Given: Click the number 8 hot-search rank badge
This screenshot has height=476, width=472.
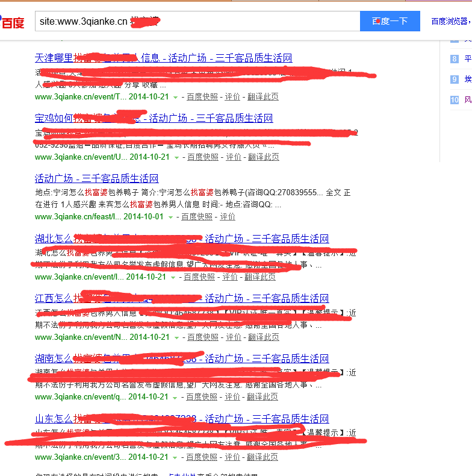Looking at the screenshot, I should [454, 59].
